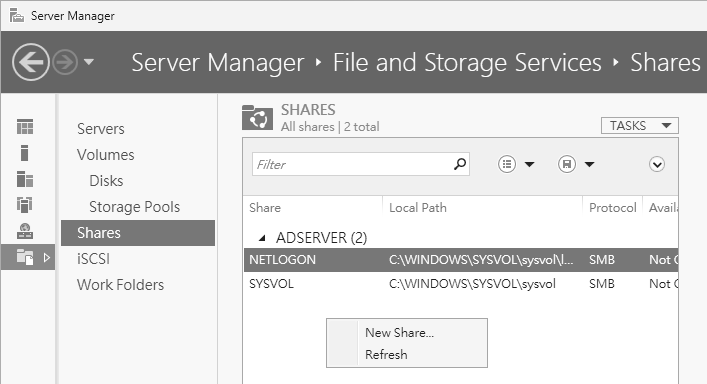The image size is (707, 384).
Task: Click Shares in the breadcrumb
Action: click(x=666, y=62)
